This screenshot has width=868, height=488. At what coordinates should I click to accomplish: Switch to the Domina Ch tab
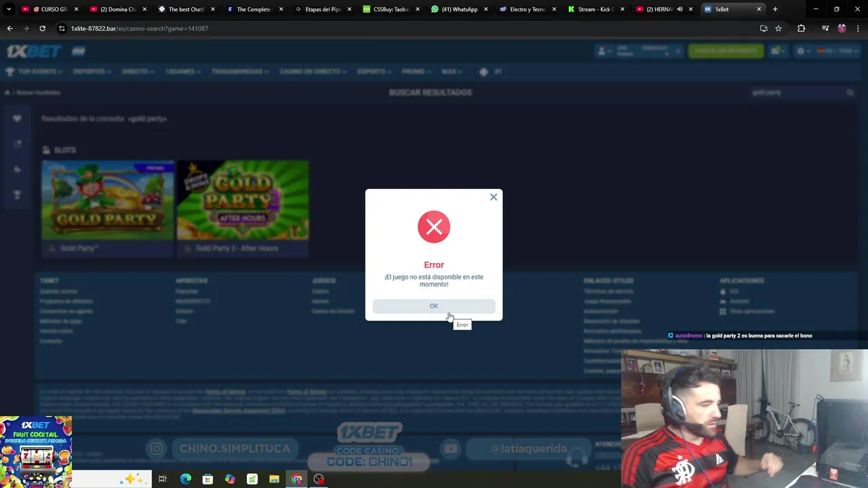(118, 9)
